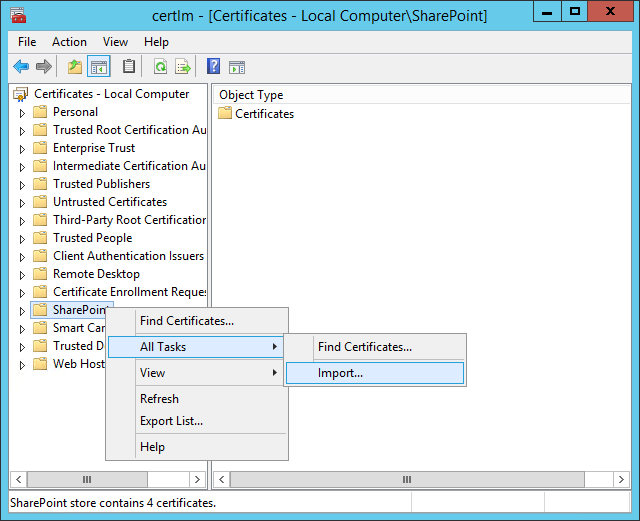Click the Up one level folder icon
Viewport: 640px width, 521px height.
pyautogui.click(x=75, y=67)
